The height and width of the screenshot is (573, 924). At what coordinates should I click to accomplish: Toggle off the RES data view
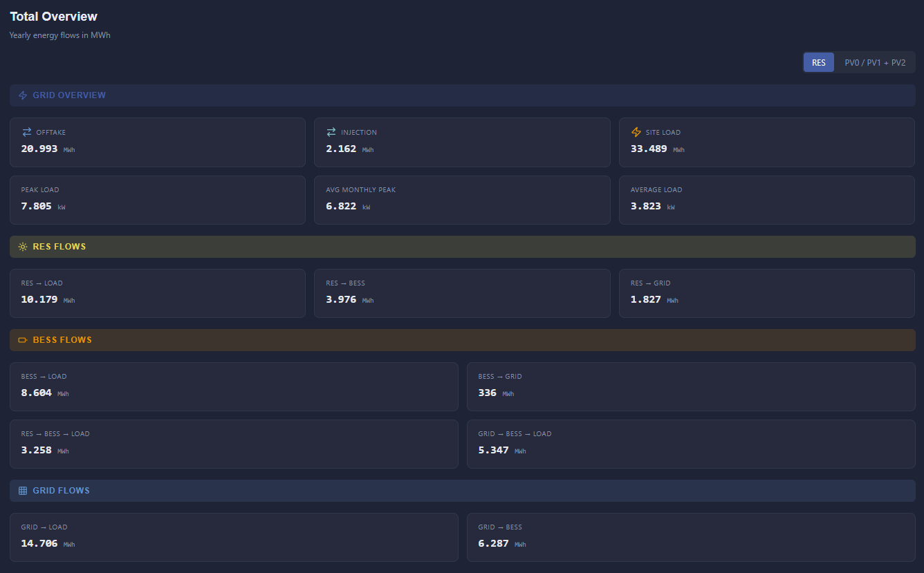click(x=818, y=62)
